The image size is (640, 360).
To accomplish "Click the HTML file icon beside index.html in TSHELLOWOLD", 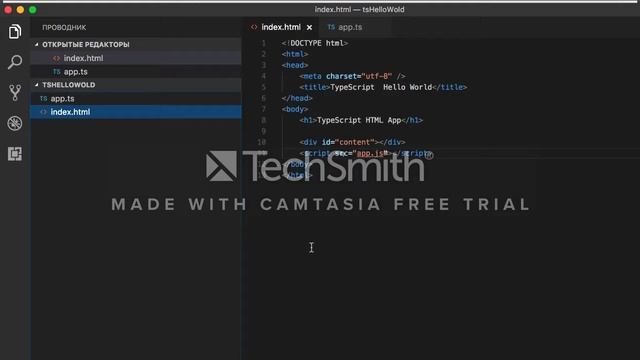I will tap(43, 112).
